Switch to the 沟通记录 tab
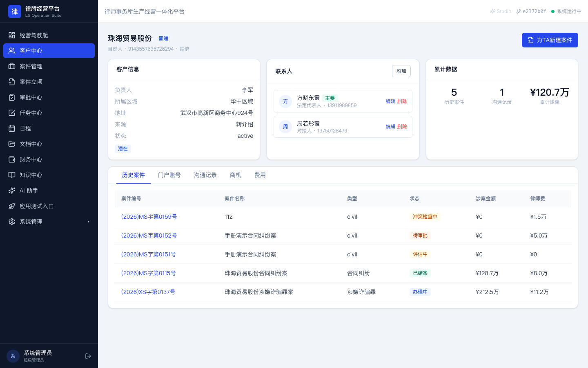This screenshot has width=588, height=368. [x=205, y=175]
